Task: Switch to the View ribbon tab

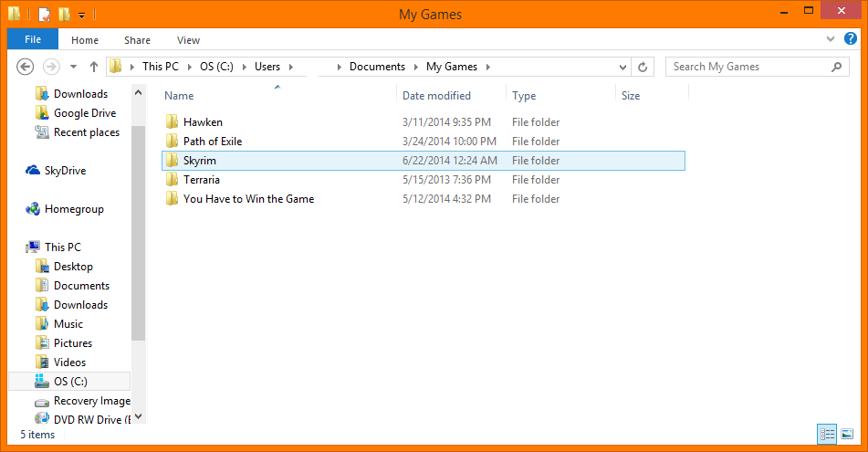Action: click(188, 40)
